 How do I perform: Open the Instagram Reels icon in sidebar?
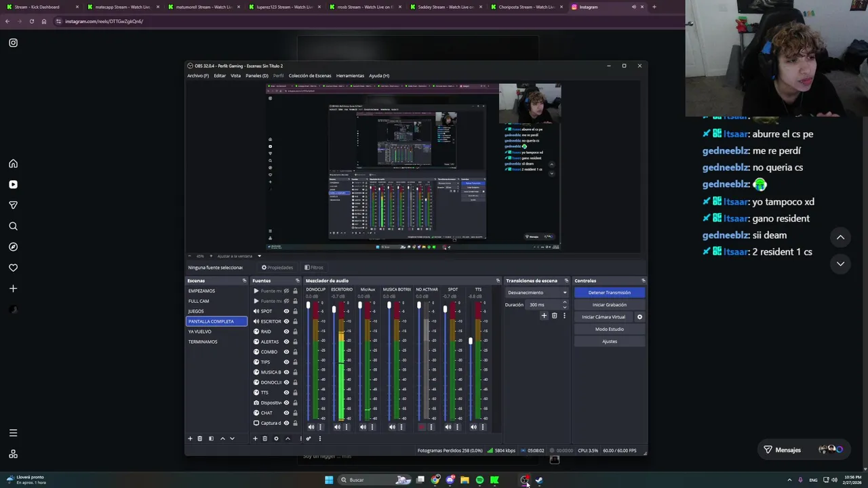[13, 184]
